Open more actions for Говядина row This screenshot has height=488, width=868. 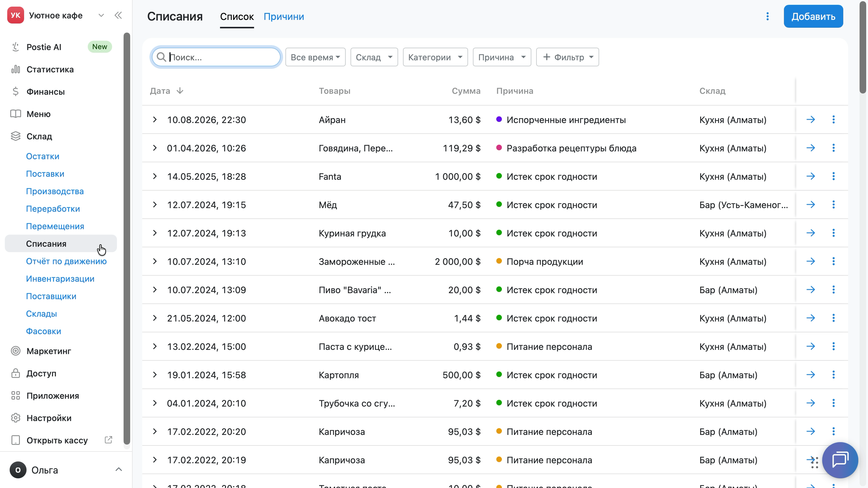click(x=833, y=148)
